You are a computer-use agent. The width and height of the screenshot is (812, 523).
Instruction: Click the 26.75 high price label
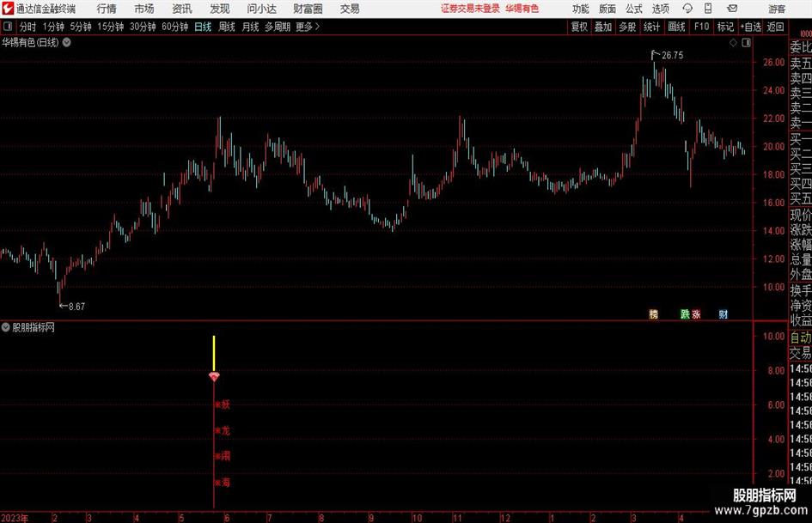[x=672, y=56]
